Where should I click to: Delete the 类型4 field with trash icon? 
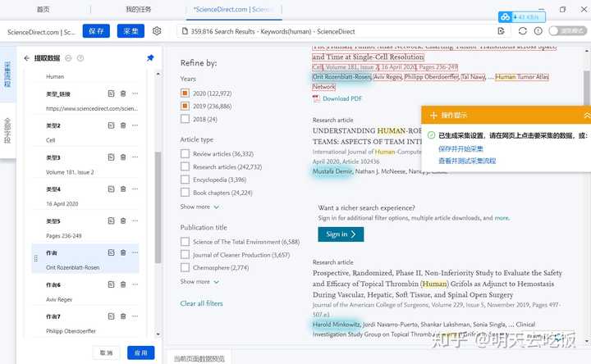123,189
